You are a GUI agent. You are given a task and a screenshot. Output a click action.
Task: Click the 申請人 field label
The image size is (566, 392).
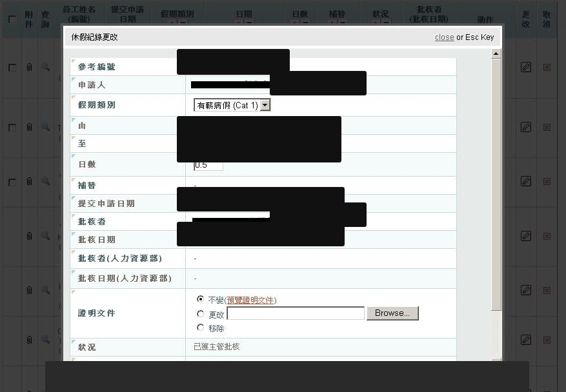tap(92, 84)
